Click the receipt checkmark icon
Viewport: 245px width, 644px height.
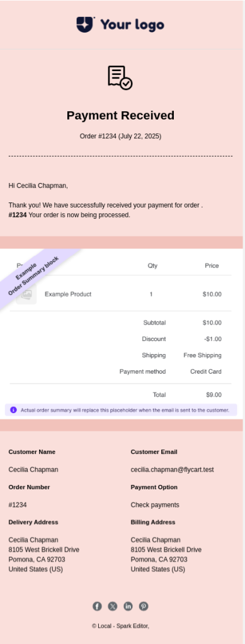pyautogui.click(x=120, y=77)
